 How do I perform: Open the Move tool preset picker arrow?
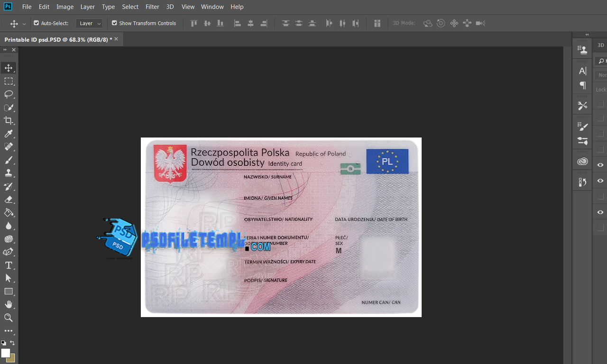[x=24, y=24]
